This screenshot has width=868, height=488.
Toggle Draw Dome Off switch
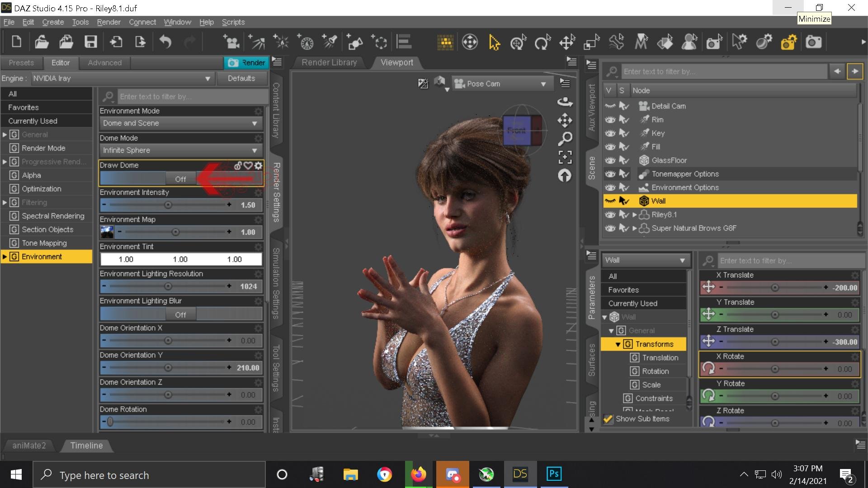(180, 179)
